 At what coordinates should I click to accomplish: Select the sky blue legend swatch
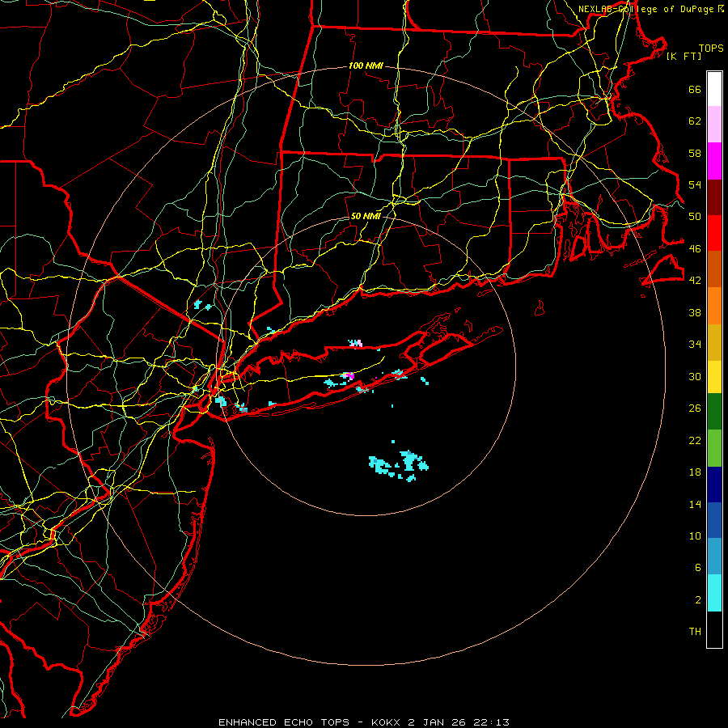click(x=714, y=557)
